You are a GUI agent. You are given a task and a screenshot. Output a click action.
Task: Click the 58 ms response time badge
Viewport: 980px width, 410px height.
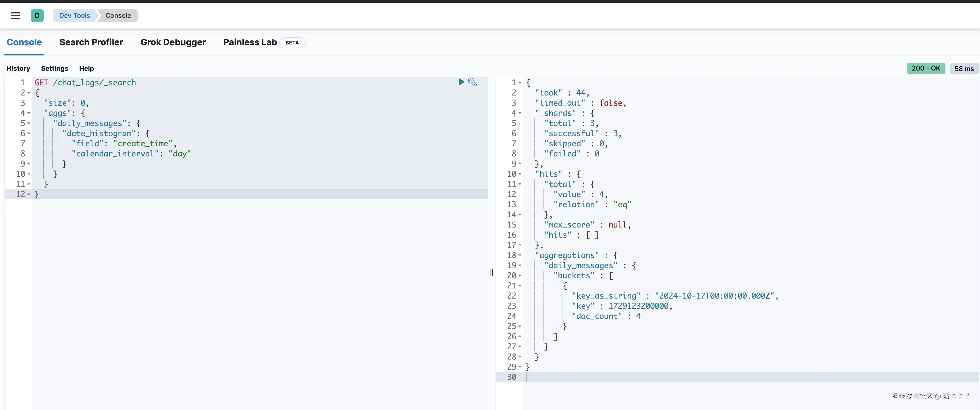(964, 69)
